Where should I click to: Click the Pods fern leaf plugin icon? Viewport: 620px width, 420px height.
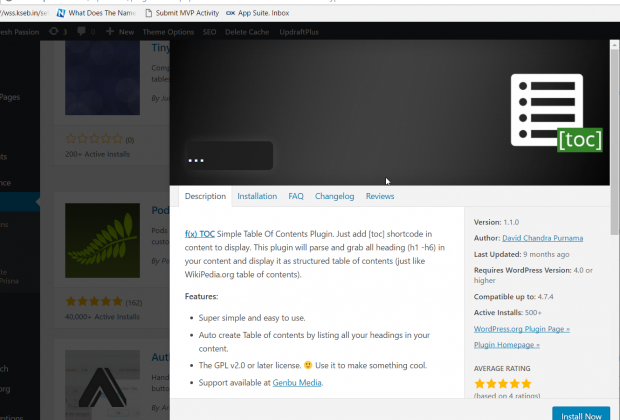[102, 247]
